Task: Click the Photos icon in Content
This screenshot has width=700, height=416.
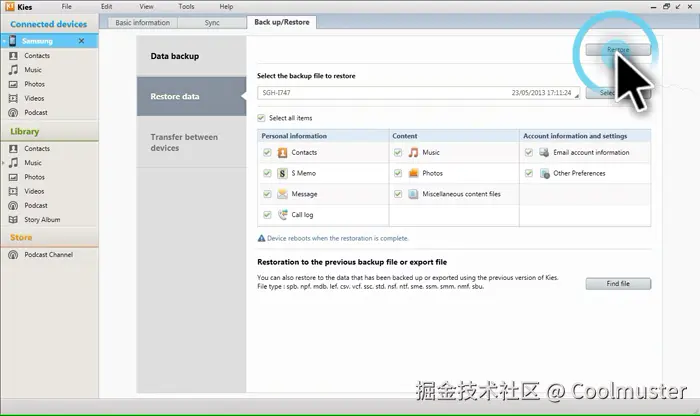Action: tap(413, 173)
